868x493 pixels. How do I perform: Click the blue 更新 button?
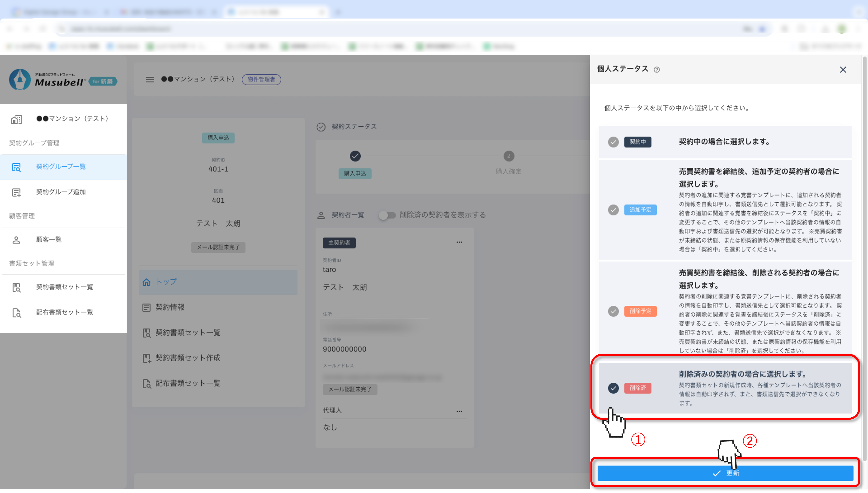click(725, 473)
